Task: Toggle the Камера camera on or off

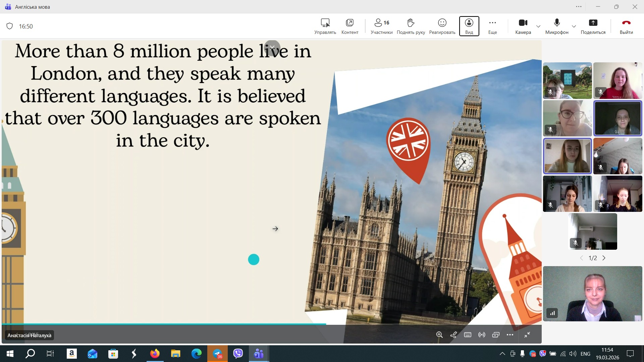Action: click(x=523, y=26)
